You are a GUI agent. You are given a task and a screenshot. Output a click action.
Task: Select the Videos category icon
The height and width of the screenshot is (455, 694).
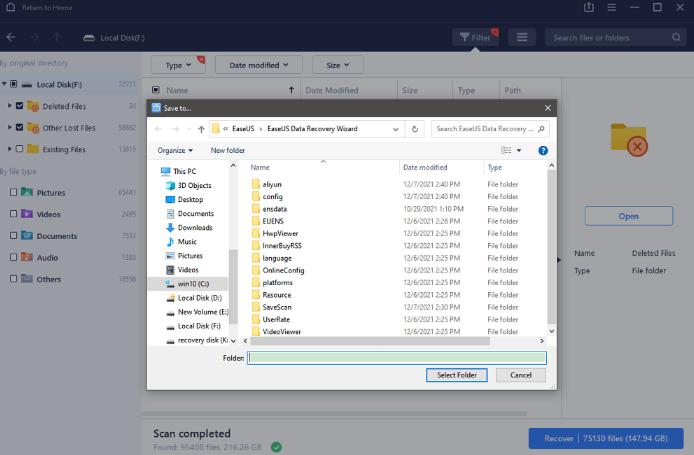click(27, 213)
